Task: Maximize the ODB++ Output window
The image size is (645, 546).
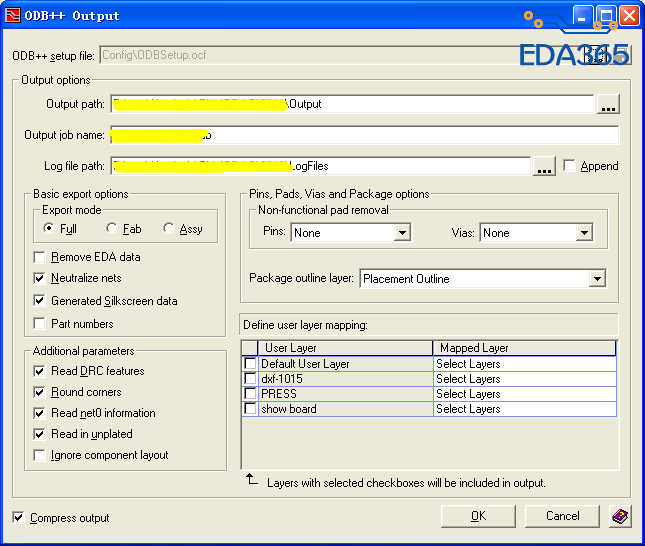Action: 606,16
